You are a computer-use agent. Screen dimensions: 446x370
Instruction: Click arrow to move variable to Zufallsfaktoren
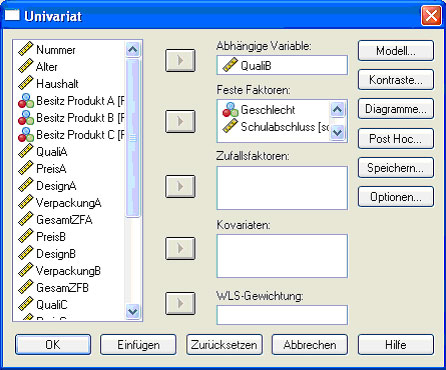click(x=180, y=186)
